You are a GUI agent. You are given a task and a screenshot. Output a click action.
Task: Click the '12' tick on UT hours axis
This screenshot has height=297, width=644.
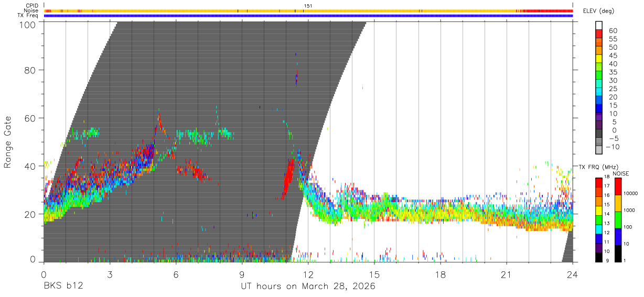click(308, 274)
